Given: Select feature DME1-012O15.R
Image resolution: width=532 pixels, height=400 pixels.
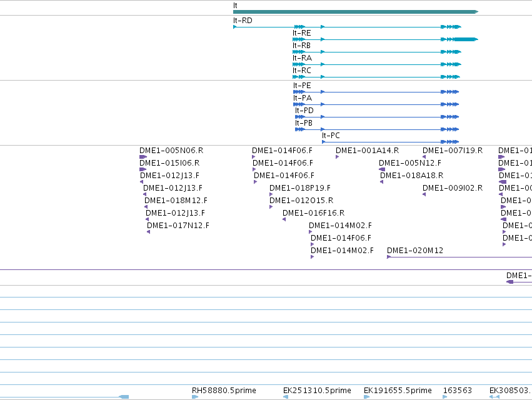Looking at the screenshot, I should (x=301, y=201).
